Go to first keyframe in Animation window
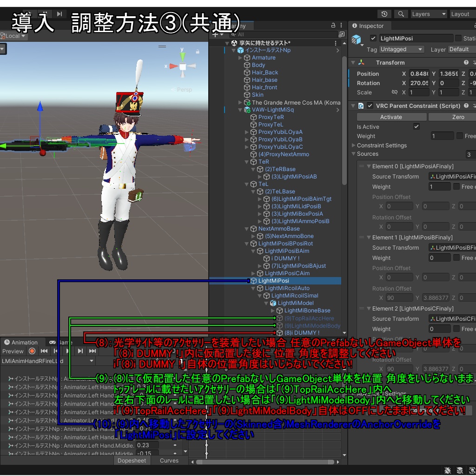476x476 pixels. point(44,351)
